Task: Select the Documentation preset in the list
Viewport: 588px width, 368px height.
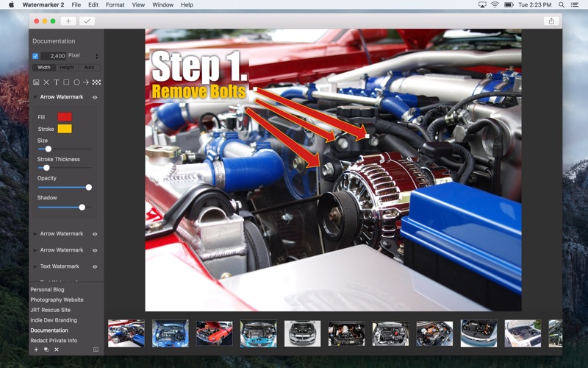Action: point(49,330)
